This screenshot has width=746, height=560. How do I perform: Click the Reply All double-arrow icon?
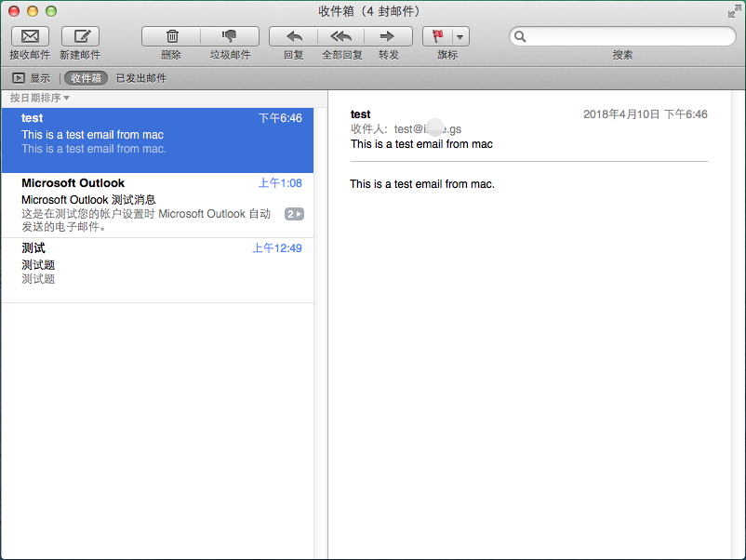click(341, 36)
